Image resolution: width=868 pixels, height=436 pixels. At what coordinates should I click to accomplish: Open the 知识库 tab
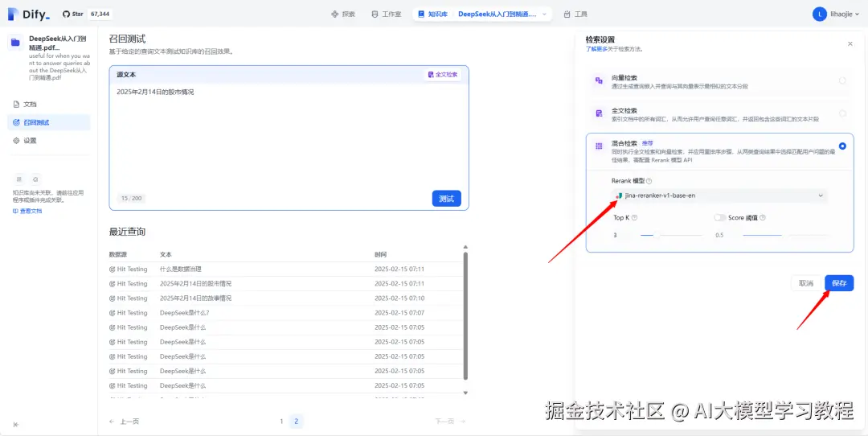click(x=433, y=14)
